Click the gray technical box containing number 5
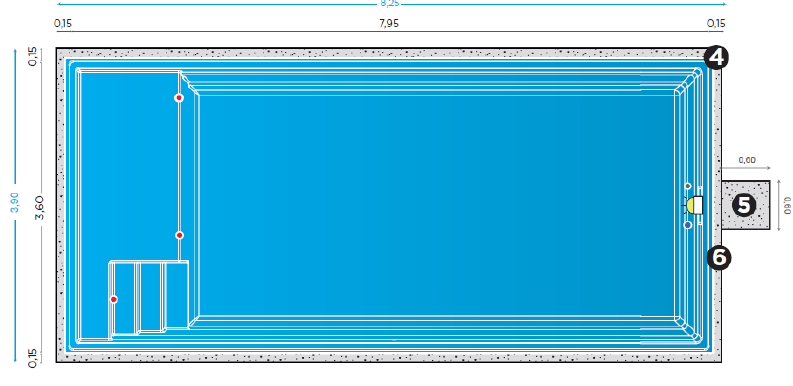 click(745, 205)
